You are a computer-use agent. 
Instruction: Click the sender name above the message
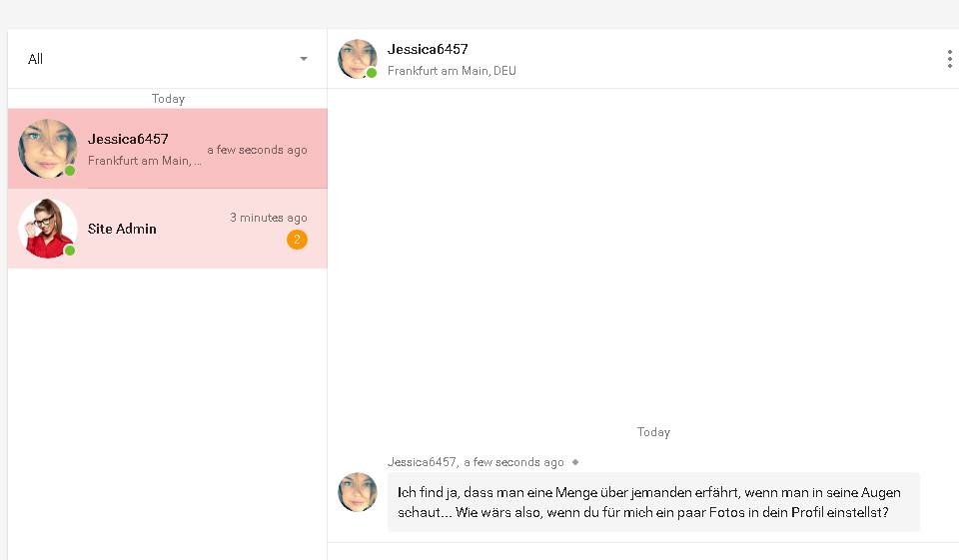(422, 462)
